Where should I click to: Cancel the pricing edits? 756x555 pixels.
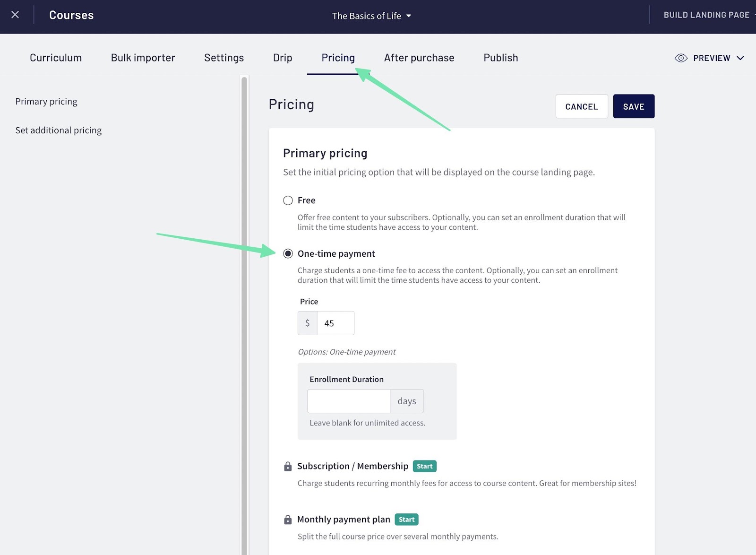click(x=582, y=106)
